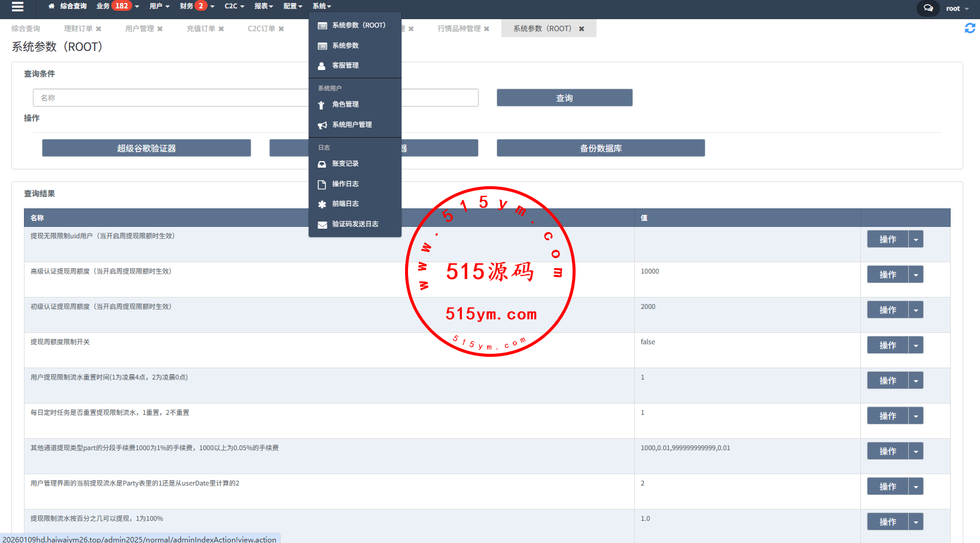Expand the 操作 dropdown arrow for 提现周额度限制开关
The image size is (980, 543).
tap(915, 345)
